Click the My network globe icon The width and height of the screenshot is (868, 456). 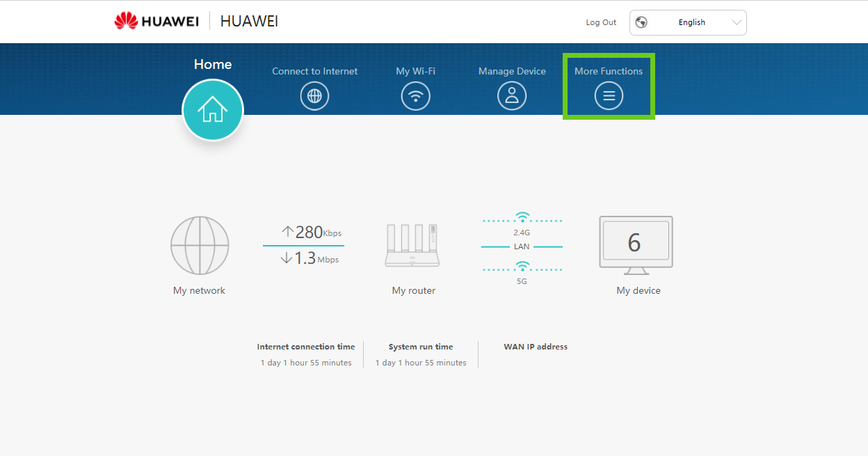(x=200, y=245)
